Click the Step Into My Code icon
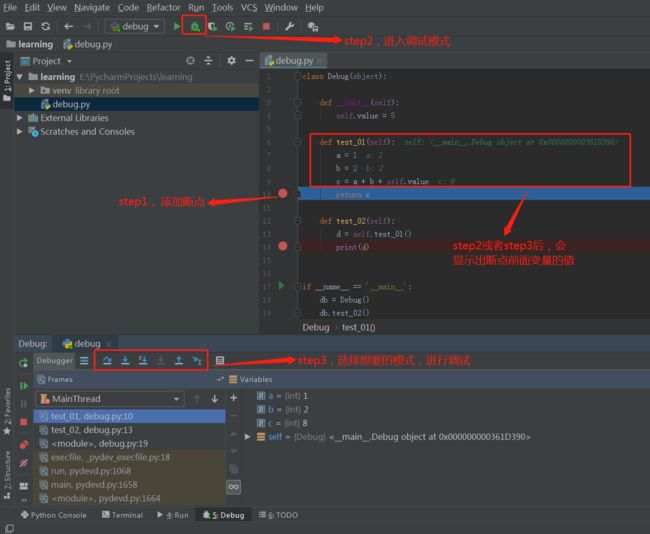650x534 pixels. pyautogui.click(x=143, y=360)
